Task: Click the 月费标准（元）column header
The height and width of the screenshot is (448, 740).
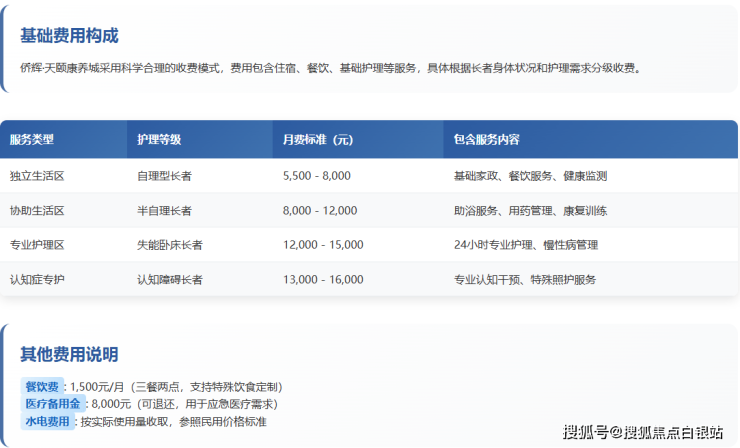Action: click(x=318, y=139)
